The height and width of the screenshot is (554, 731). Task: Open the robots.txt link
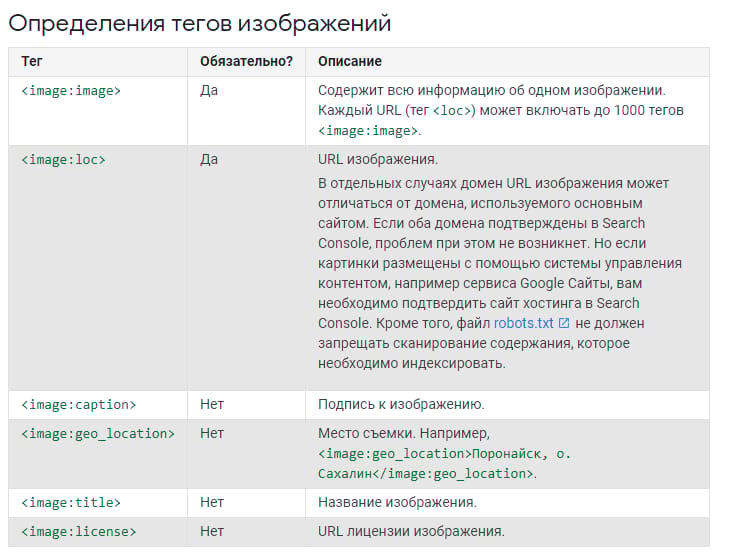click(x=523, y=323)
